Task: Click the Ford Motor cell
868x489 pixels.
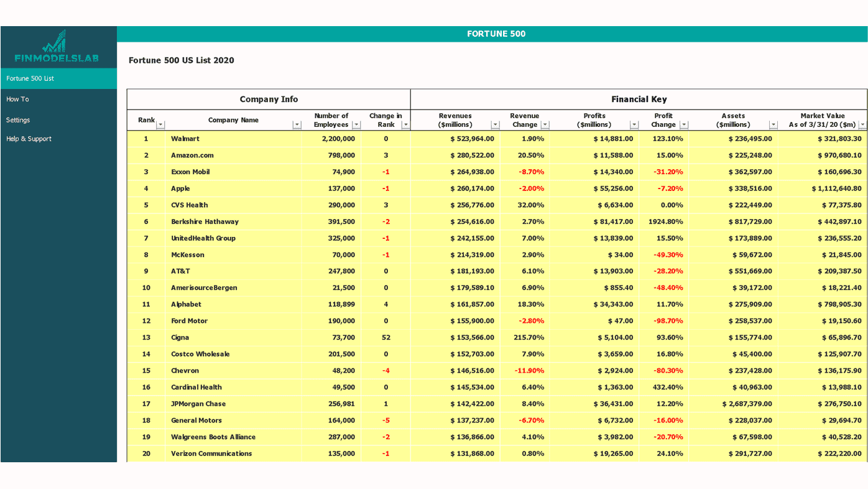Action: coord(233,321)
